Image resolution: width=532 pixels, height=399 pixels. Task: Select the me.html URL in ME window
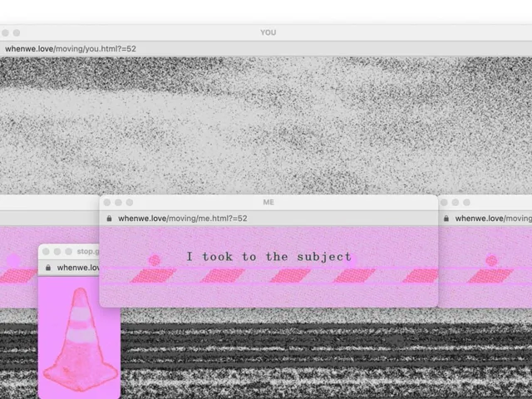[x=183, y=219]
